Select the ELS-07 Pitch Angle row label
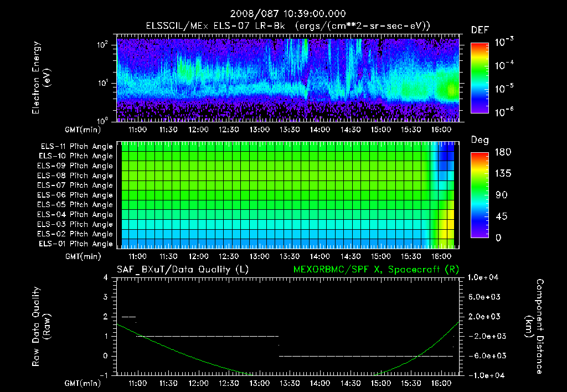567x392 pixels. click(x=75, y=185)
